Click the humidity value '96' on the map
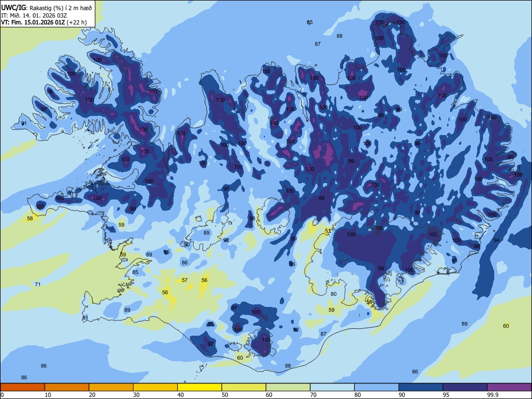The width and height of the screenshot is (532, 399). pos(292,264)
